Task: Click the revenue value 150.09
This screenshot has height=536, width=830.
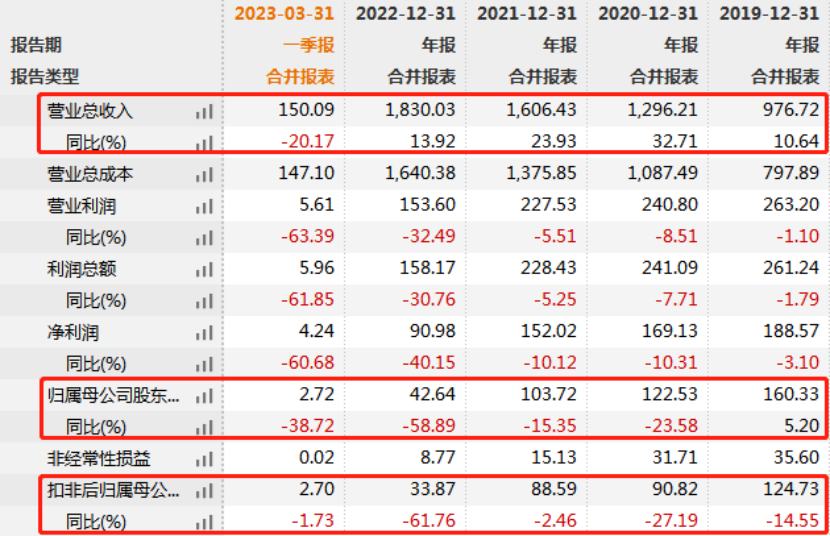Action: tap(306, 110)
